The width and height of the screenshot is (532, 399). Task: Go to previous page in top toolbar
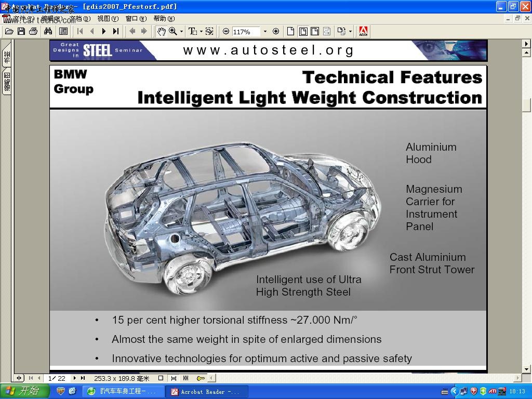click(x=92, y=32)
